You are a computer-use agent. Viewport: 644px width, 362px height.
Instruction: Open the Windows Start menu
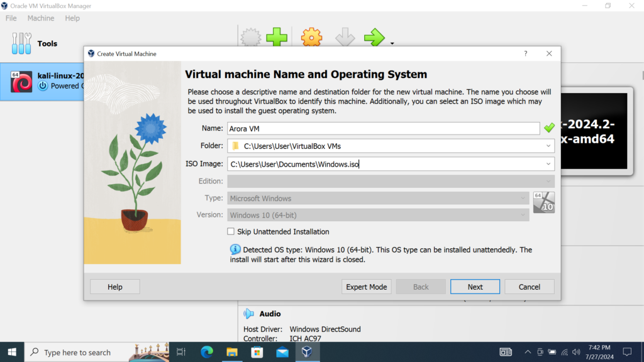[x=12, y=352]
